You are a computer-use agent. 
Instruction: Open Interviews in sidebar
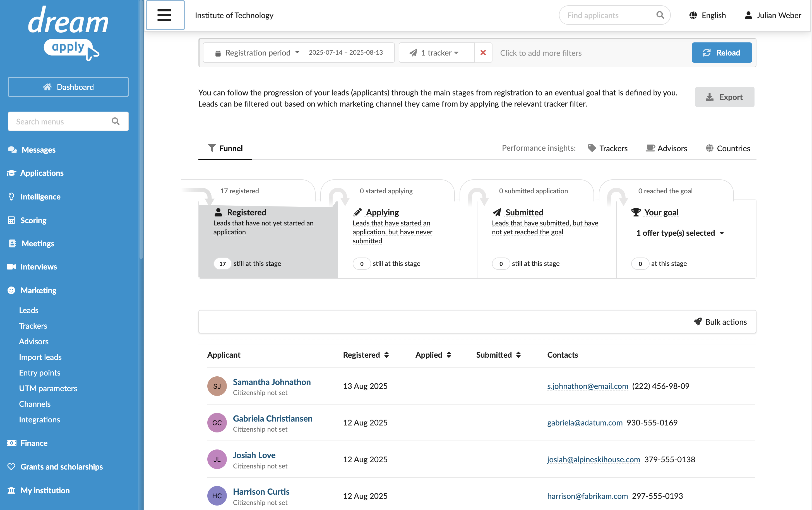tap(32, 267)
